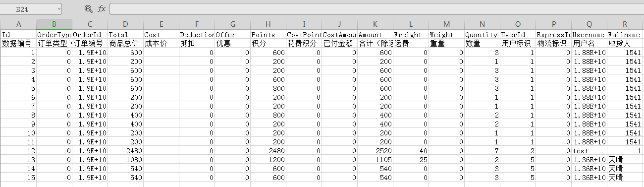Click 天晴 in the Id 13 row

pos(625,160)
